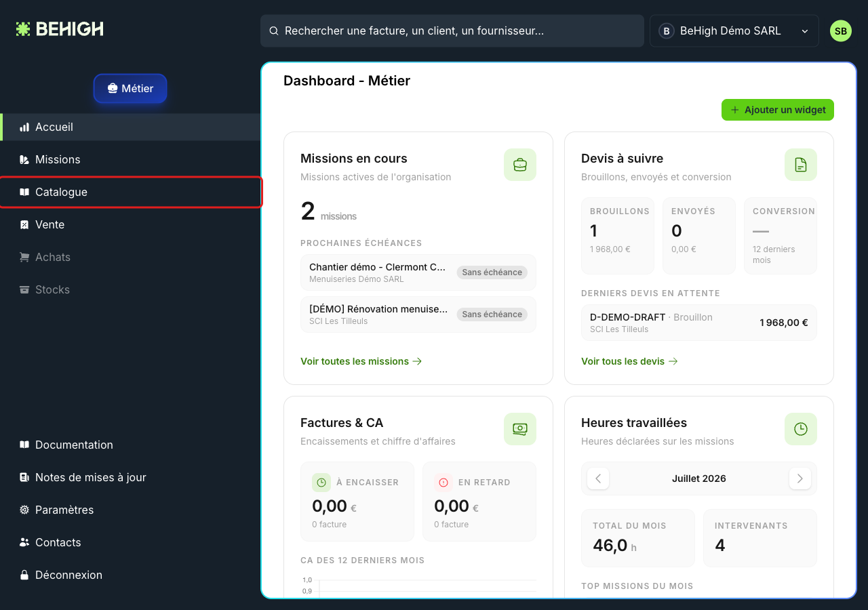Click the Brouillons stat card

[618, 236]
